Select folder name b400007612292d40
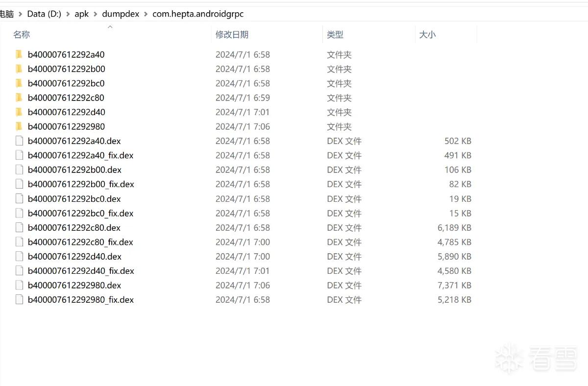The image size is (588, 386). (x=66, y=112)
